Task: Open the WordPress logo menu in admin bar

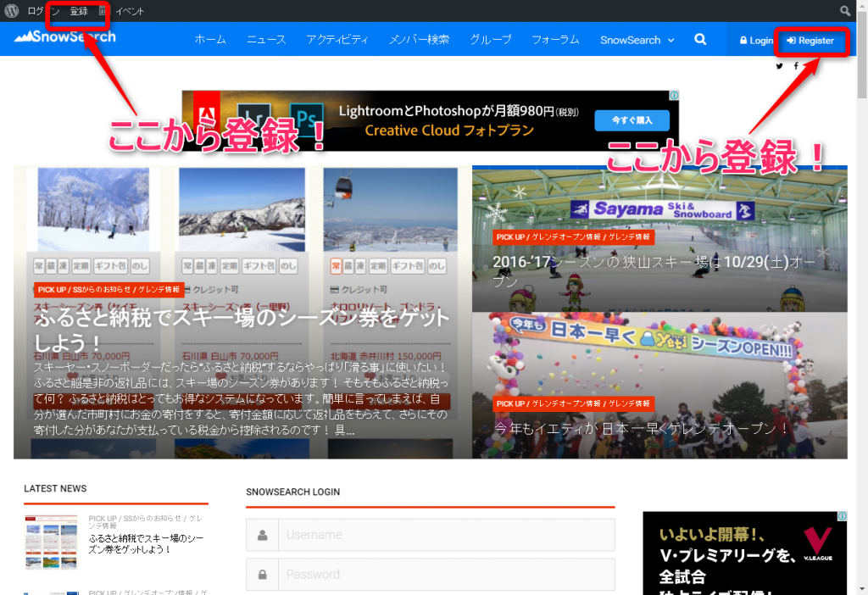Action: [x=12, y=10]
